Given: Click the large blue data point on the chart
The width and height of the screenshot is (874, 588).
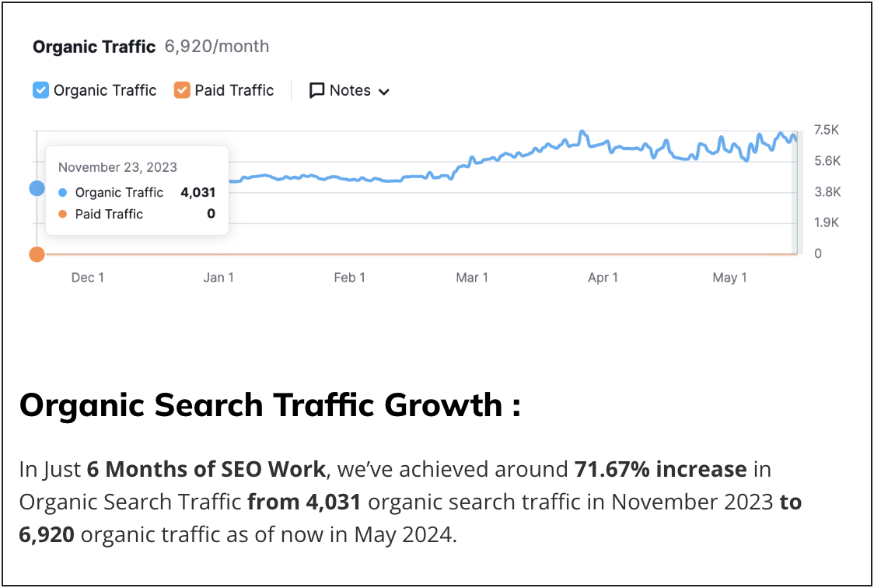Looking at the screenshot, I should pyautogui.click(x=37, y=188).
